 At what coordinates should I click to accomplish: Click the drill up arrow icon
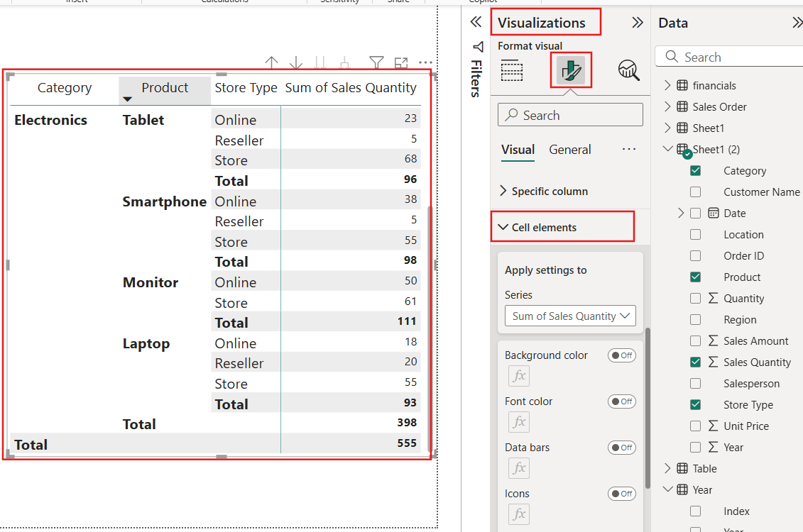coord(271,63)
